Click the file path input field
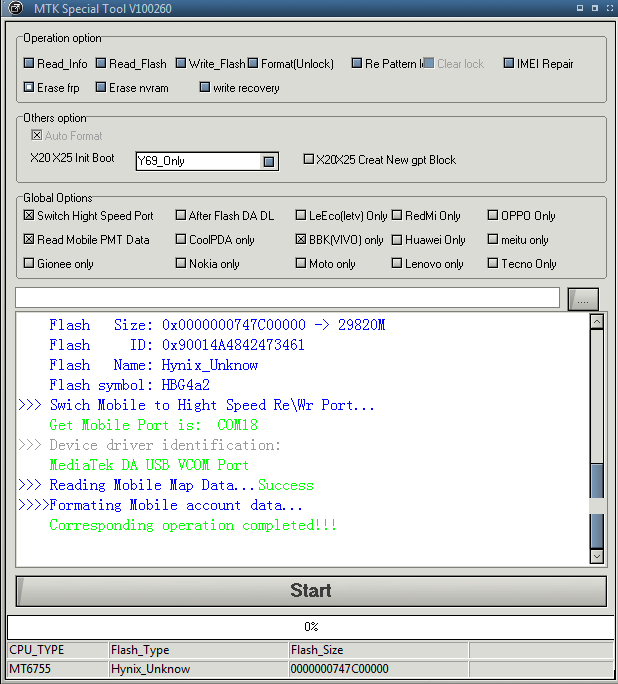Image resolution: width=618 pixels, height=684 pixels. [287, 298]
